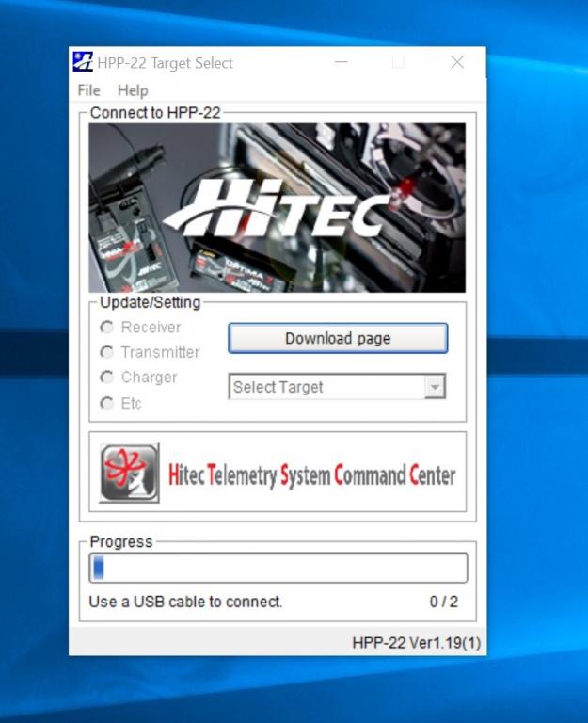Choose the Transmitter radio option
588x723 pixels.
(107, 352)
